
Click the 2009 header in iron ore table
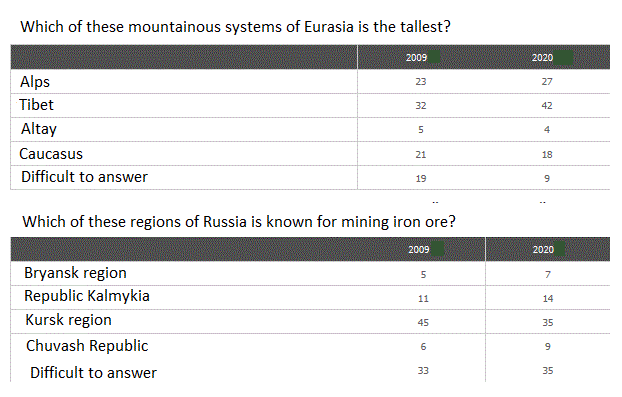click(419, 249)
